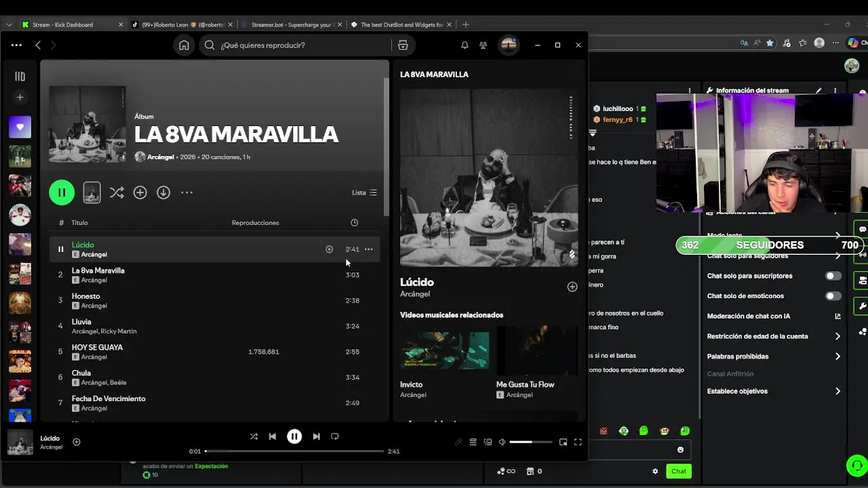
Task: Sort tracks by duration clock header
Action: point(354,223)
